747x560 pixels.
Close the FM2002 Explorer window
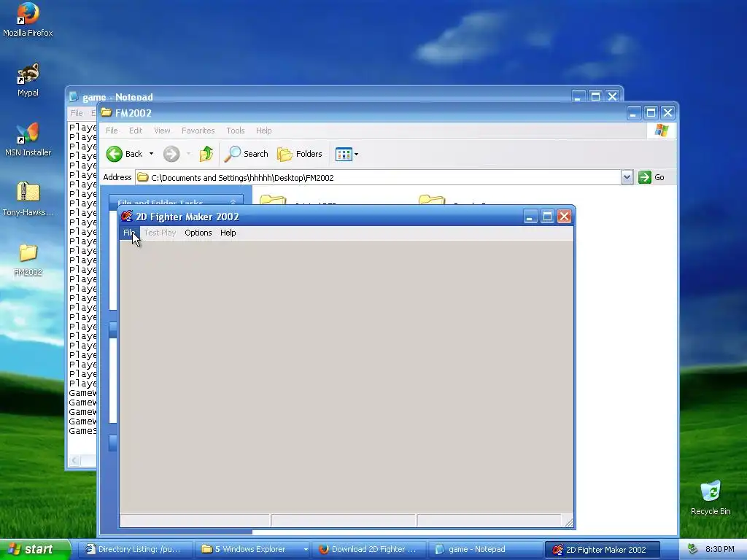point(667,113)
